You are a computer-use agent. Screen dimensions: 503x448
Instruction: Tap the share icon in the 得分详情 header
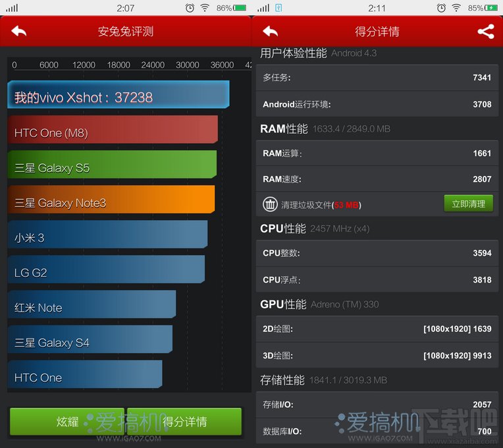point(486,32)
